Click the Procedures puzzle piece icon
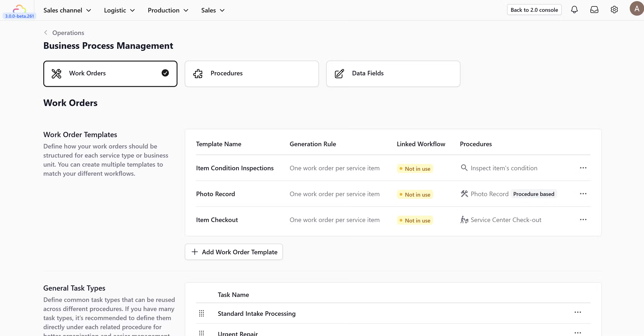This screenshot has height=336, width=644. tap(198, 73)
